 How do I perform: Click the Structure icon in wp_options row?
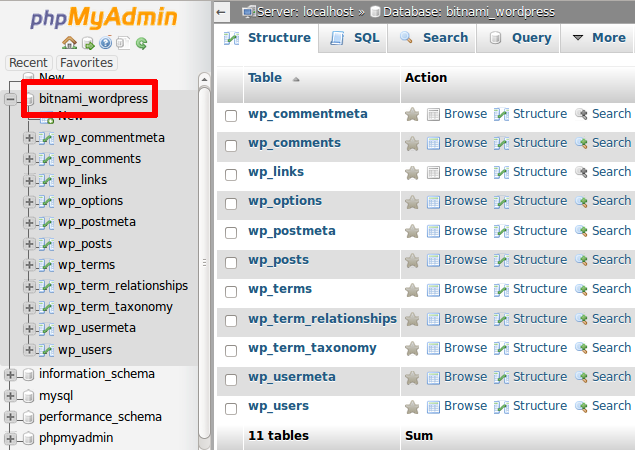(501, 201)
